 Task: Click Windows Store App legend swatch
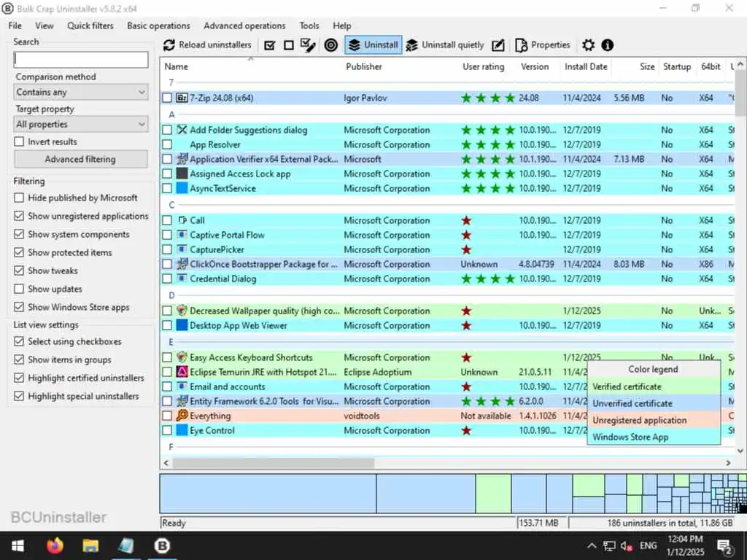pyautogui.click(x=654, y=437)
